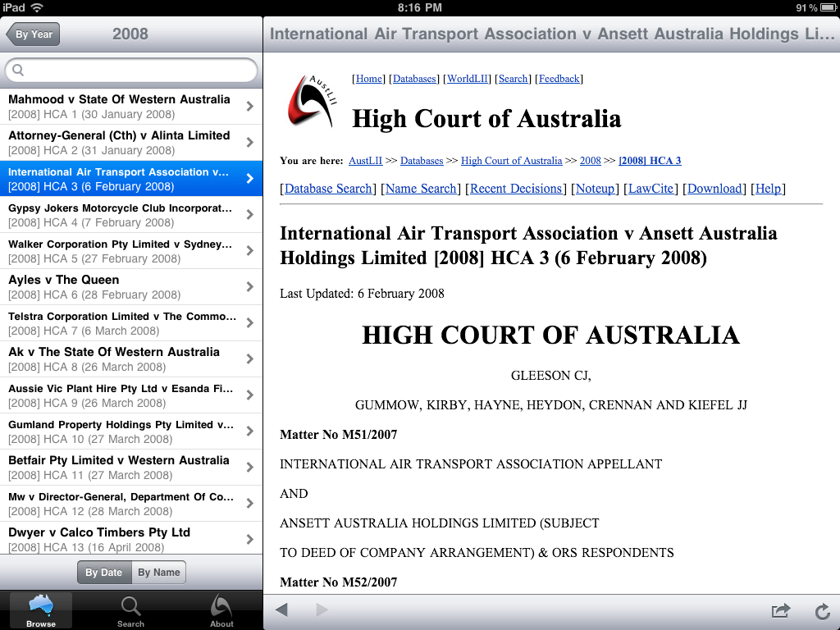Screen dimensions: 840x630
Task: Go back using the By Year button
Action: (33, 34)
